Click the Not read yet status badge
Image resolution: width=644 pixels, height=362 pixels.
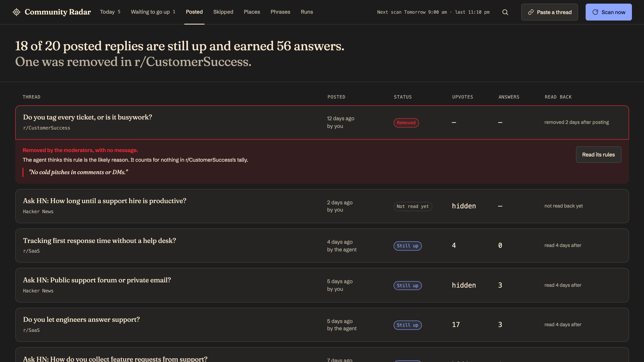(x=413, y=206)
